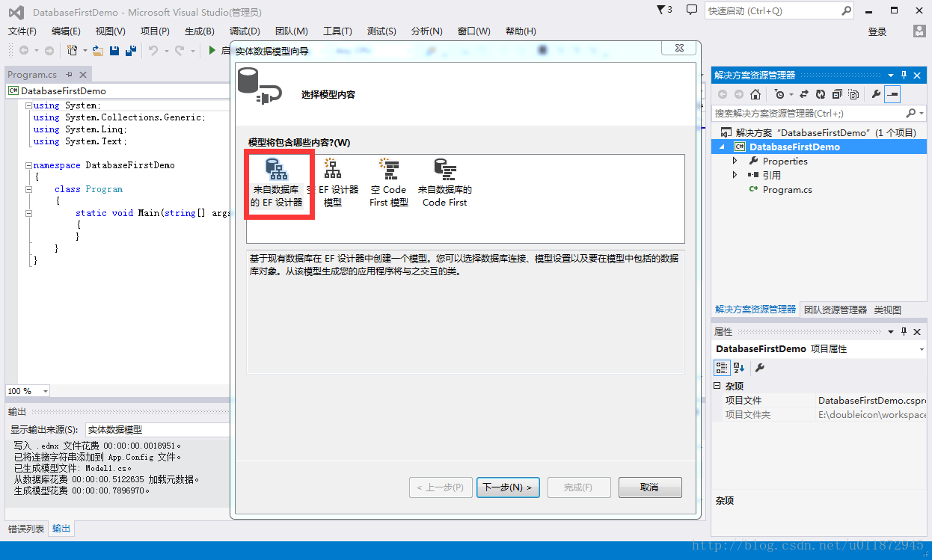Click Home icon in Solution Explorer toolbar
This screenshot has height=560, width=932.
(755, 94)
